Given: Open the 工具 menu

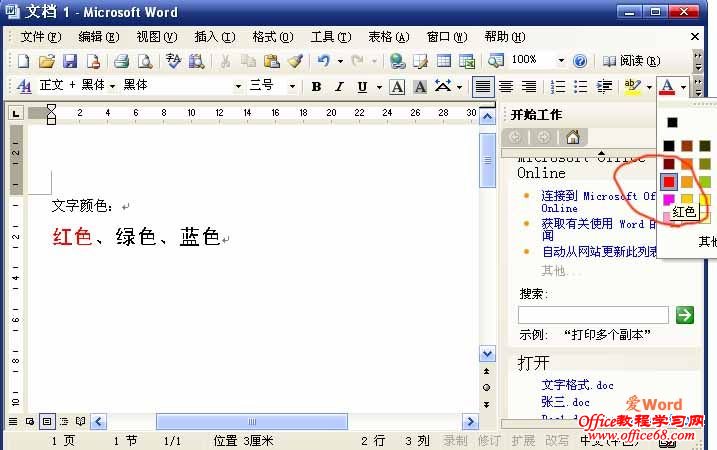Looking at the screenshot, I should point(331,37).
